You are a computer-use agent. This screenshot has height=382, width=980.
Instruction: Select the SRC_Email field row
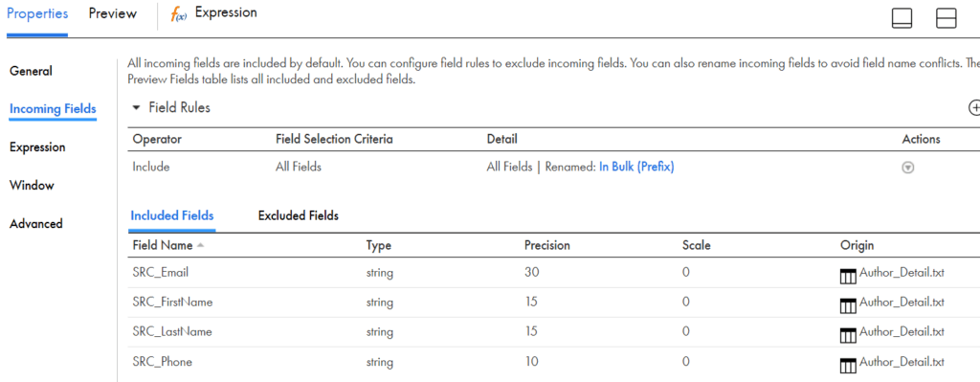[554, 273]
